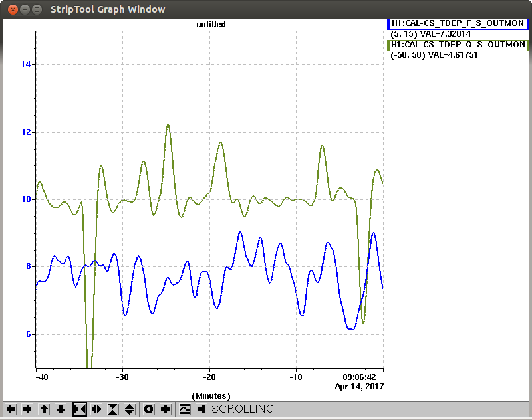Click the -40 x-axis tick label

click(x=42, y=377)
